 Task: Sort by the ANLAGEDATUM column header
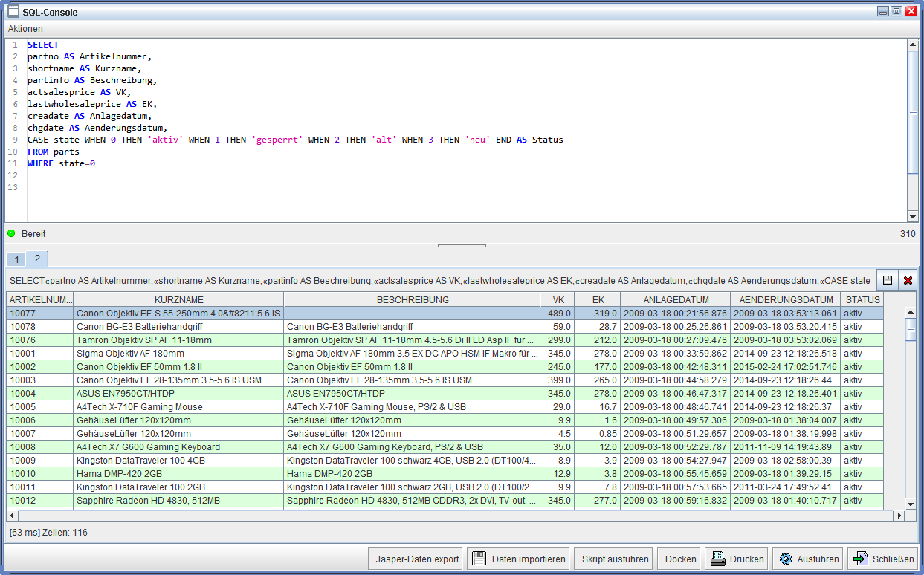pyautogui.click(x=675, y=300)
